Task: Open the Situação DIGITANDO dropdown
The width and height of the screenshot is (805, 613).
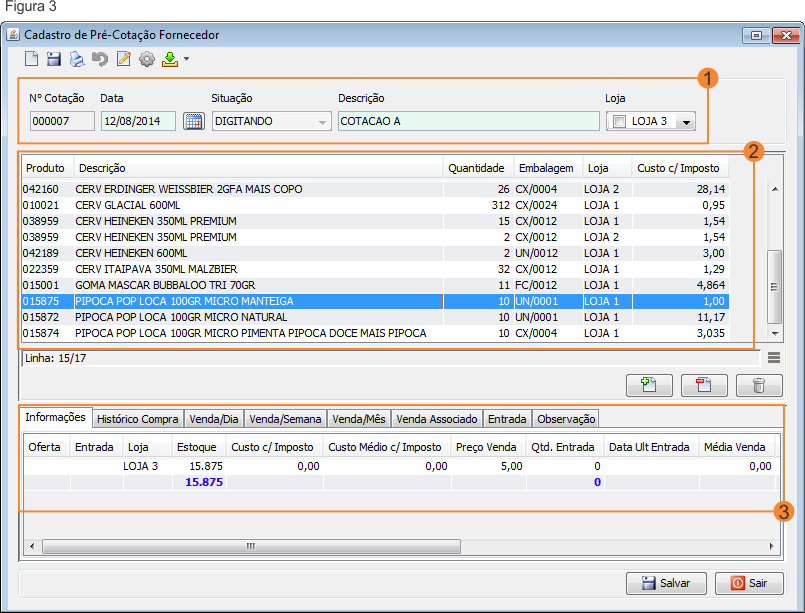Action: (272, 121)
